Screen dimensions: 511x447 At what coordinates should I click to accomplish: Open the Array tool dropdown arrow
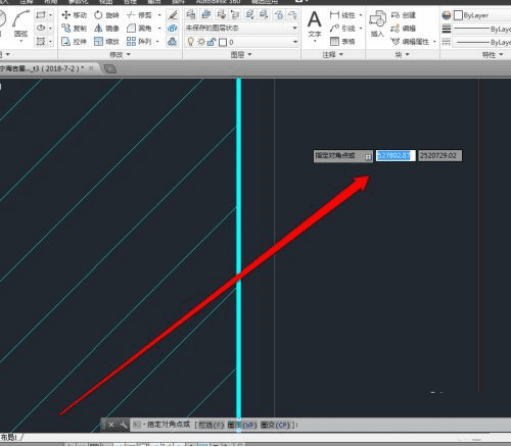(x=157, y=42)
